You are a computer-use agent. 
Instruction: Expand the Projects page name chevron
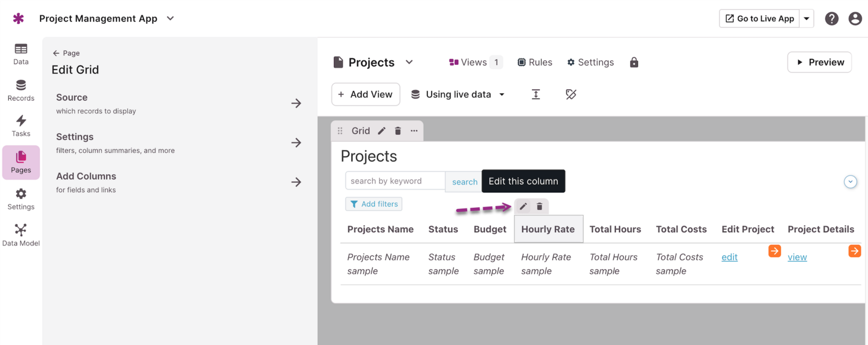click(409, 63)
